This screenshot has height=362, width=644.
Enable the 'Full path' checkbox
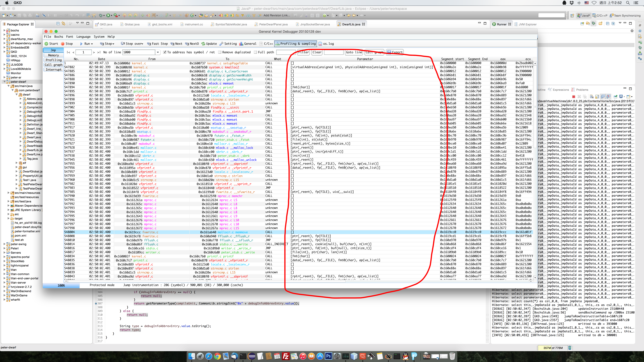click(255, 52)
